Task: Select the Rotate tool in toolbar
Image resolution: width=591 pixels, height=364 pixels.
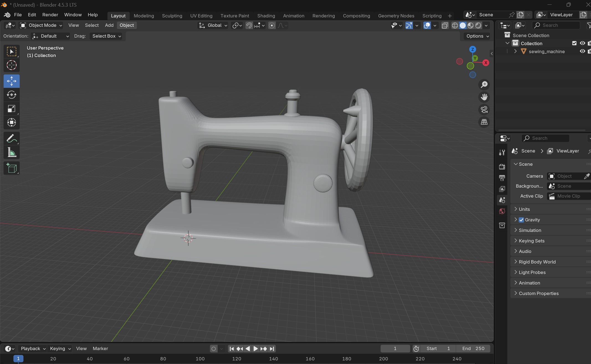Action: [x=11, y=95]
